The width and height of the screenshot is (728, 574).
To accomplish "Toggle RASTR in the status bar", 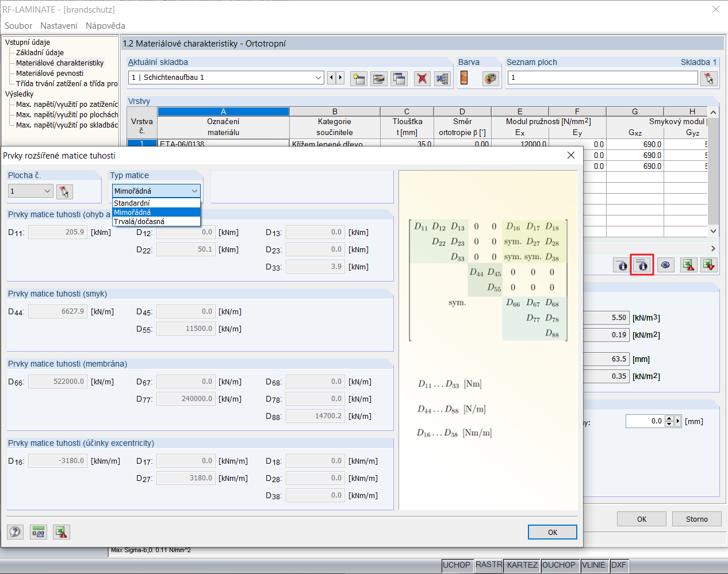I will pyautogui.click(x=489, y=565).
